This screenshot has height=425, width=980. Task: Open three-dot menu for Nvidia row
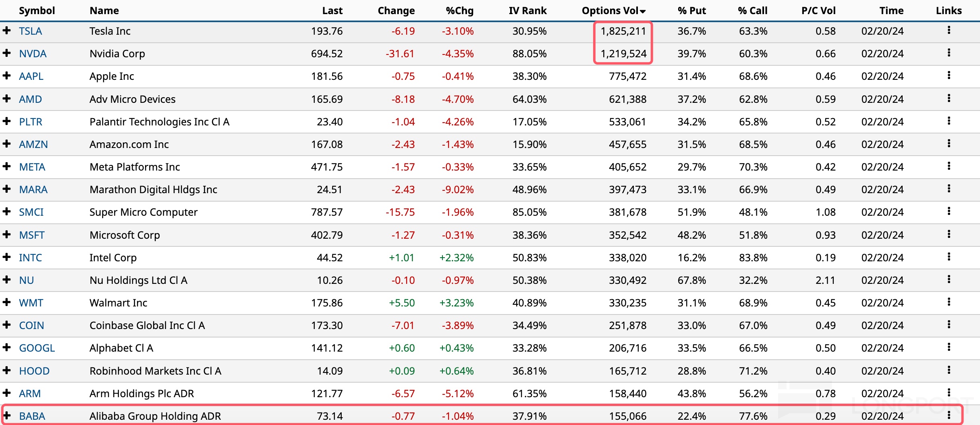(x=949, y=53)
